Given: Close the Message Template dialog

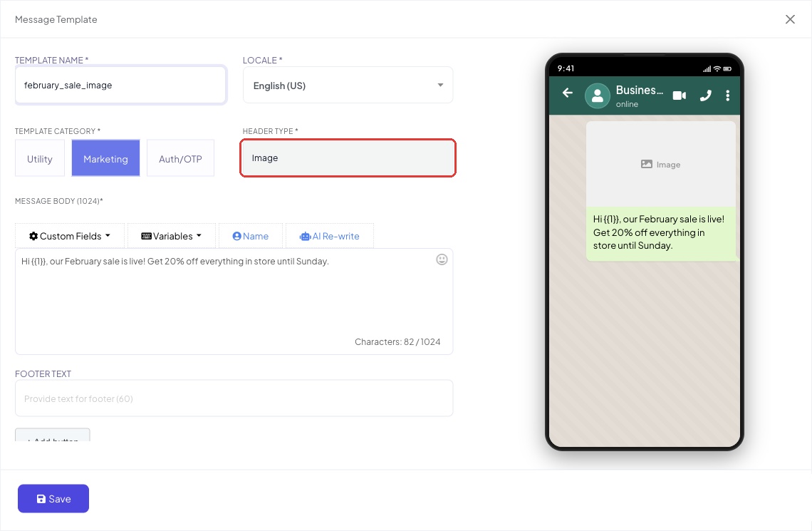Looking at the screenshot, I should click(x=790, y=19).
